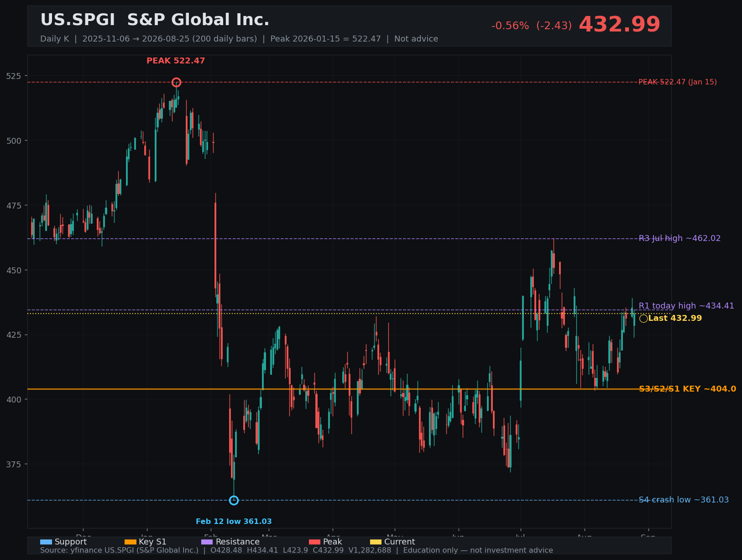This screenshot has height=560, width=742.
Task: Click the 'PEAK 522.47' label above the chart
Action: pos(176,61)
